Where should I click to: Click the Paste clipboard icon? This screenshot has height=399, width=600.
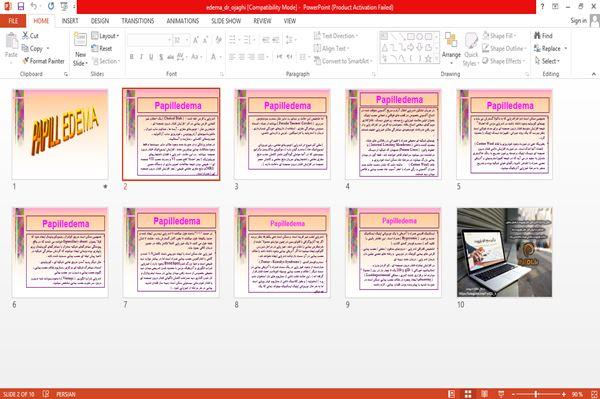tap(11, 41)
